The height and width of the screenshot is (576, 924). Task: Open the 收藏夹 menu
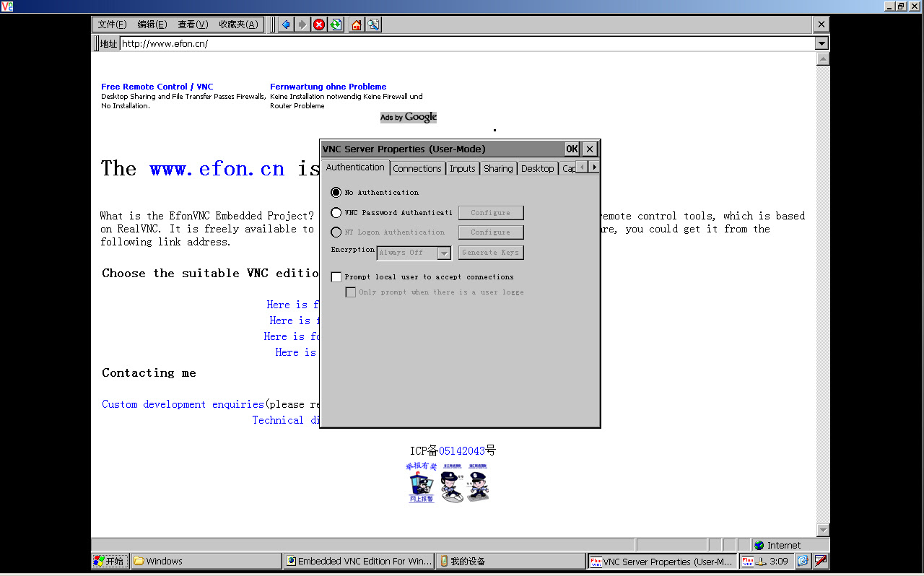(237, 24)
